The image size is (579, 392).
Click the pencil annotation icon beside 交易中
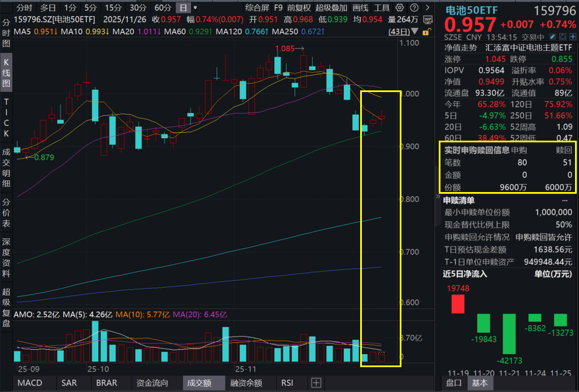tap(552, 36)
